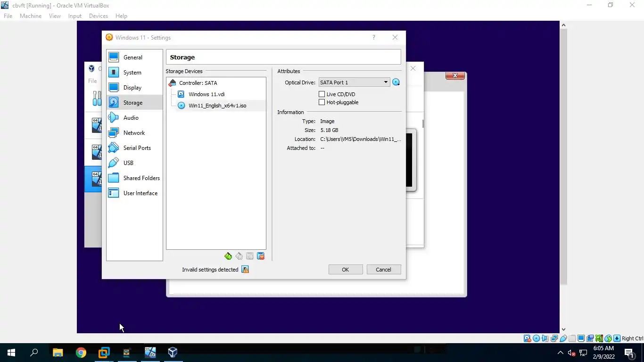
Task: Open the Input menu
Action: pyautogui.click(x=75, y=16)
